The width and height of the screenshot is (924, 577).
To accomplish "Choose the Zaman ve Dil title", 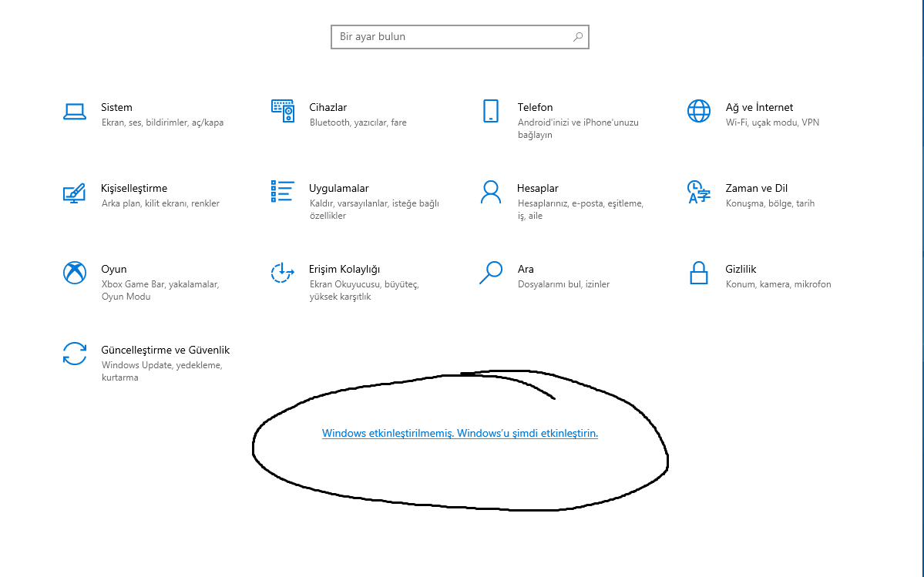I will pos(756,189).
